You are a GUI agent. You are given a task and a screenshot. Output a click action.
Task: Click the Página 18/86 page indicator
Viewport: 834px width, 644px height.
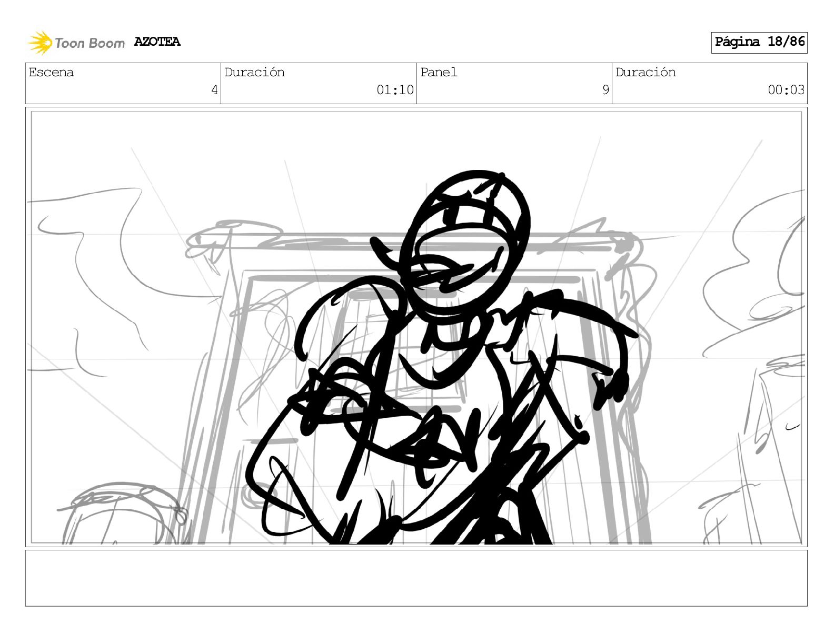coord(759,42)
